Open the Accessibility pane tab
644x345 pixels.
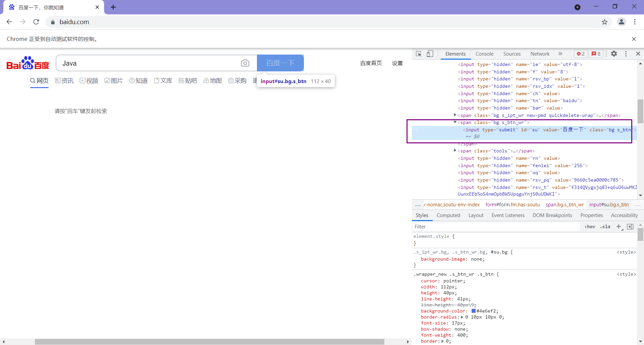(624, 215)
